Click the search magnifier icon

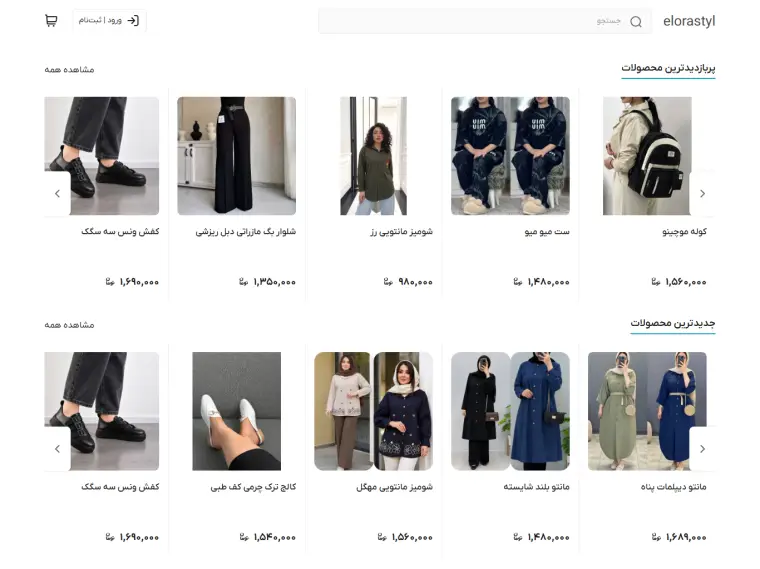click(x=636, y=21)
